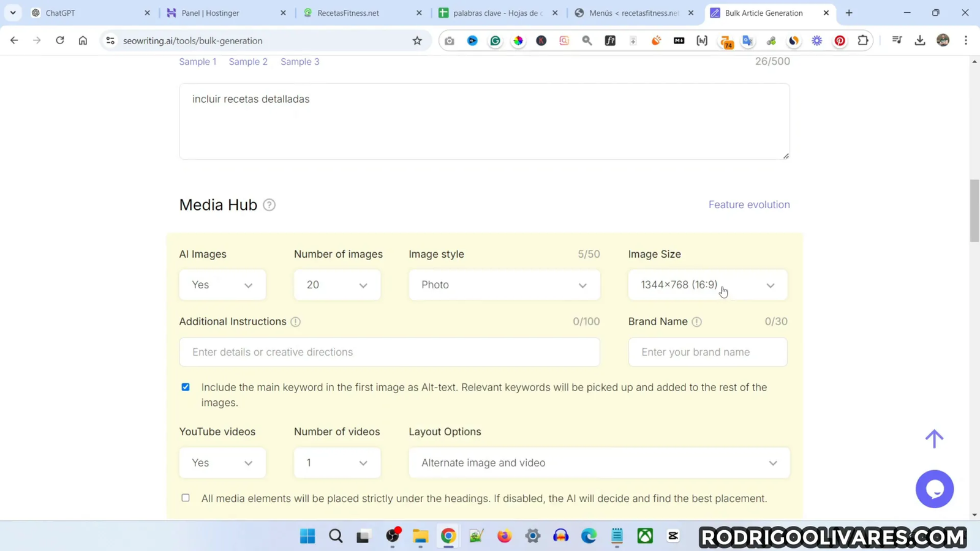Select the Sample 2 link

pyautogui.click(x=248, y=61)
